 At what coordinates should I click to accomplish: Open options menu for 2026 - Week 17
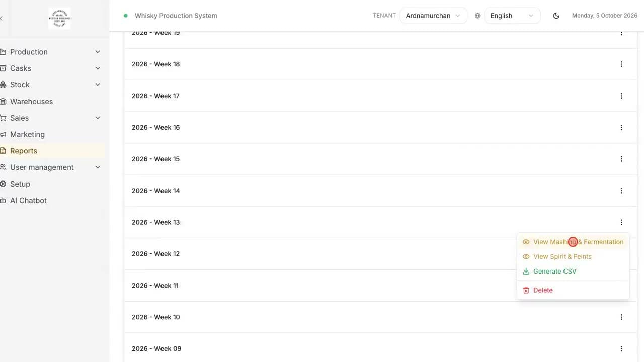click(621, 96)
